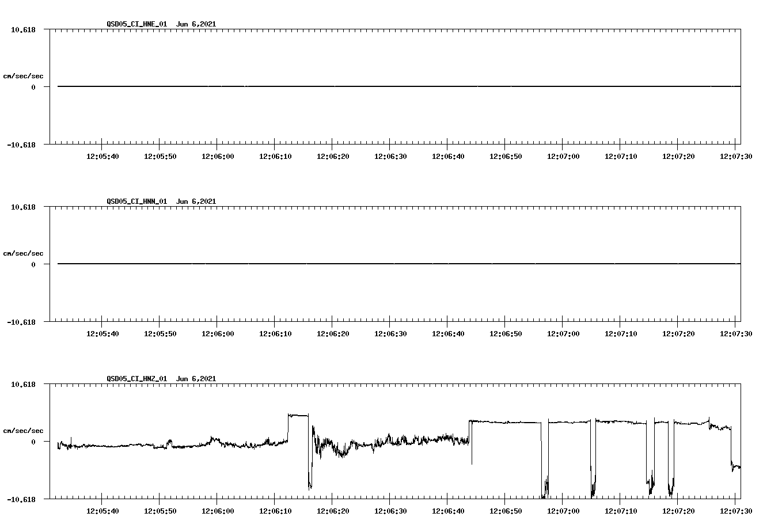Pick the 12:06:00 time label under HNE plot
782x532 pixels.
click(x=218, y=156)
